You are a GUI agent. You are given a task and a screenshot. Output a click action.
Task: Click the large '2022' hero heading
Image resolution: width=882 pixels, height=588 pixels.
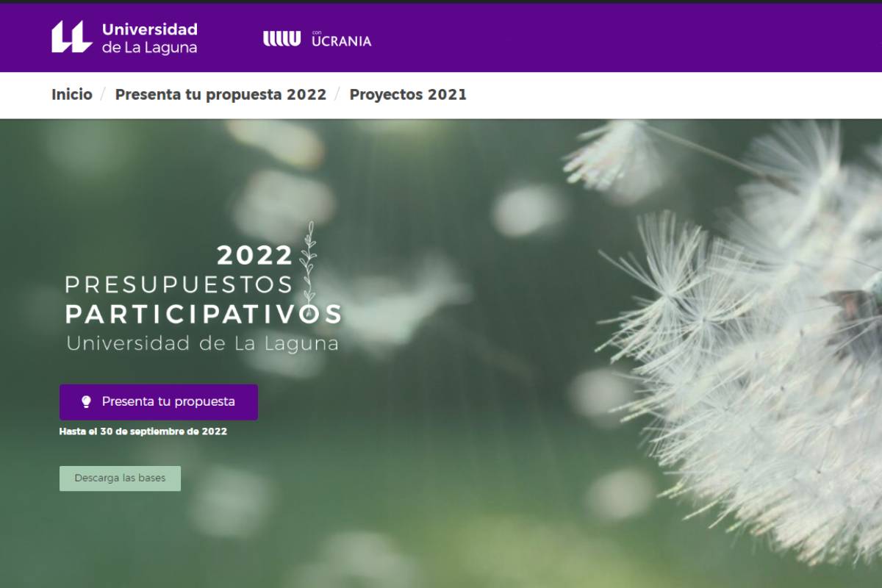click(254, 256)
